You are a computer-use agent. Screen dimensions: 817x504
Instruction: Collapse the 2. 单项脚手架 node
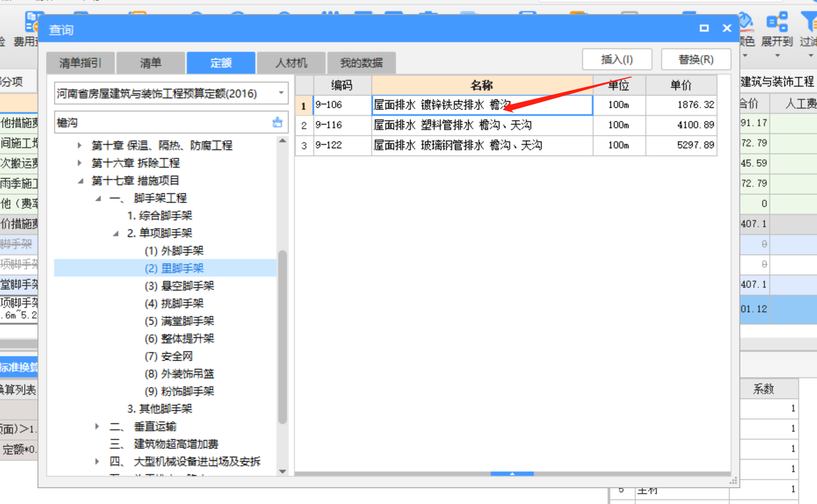(115, 234)
